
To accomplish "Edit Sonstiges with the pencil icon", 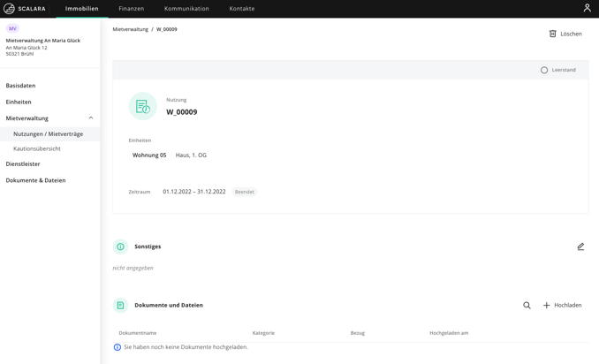I will (x=580, y=246).
